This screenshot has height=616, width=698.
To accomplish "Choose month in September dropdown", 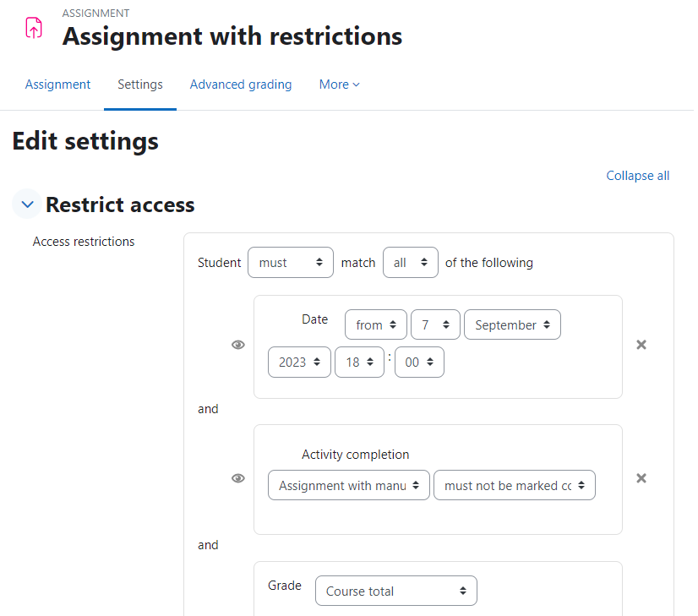I will pos(512,325).
